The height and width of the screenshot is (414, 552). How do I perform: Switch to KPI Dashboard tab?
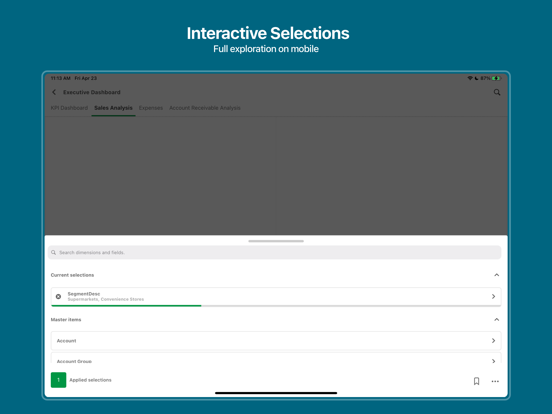69,108
